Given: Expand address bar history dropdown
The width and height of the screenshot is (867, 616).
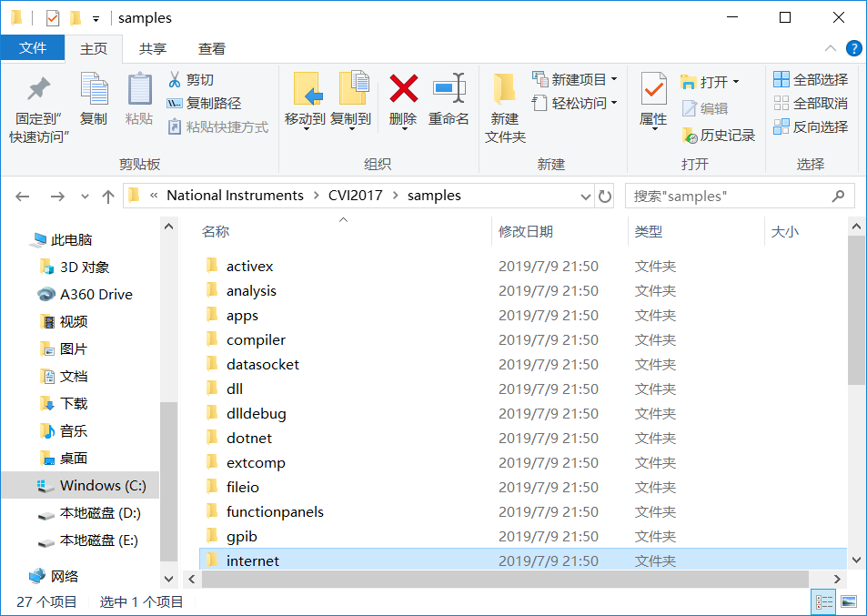Looking at the screenshot, I should click(586, 197).
